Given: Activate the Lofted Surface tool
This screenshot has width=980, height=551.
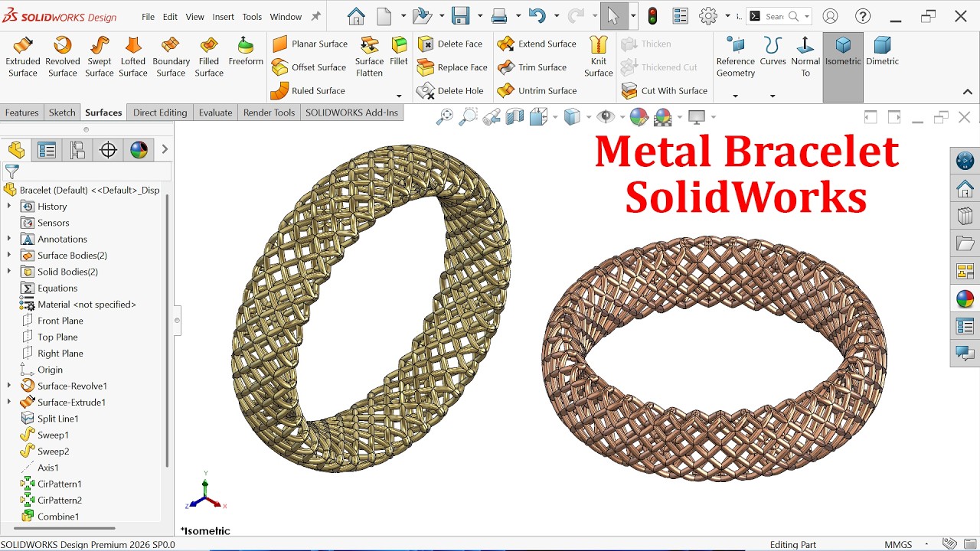Looking at the screenshot, I should click(133, 57).
